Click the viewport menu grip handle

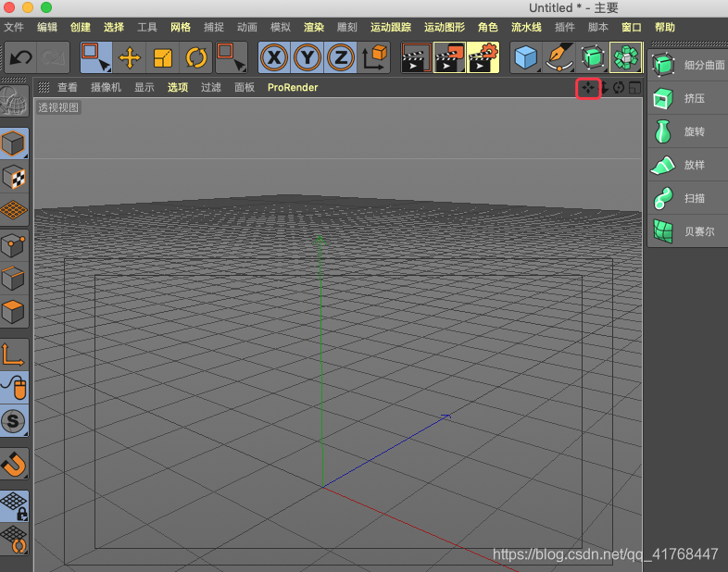coord(44,88)
